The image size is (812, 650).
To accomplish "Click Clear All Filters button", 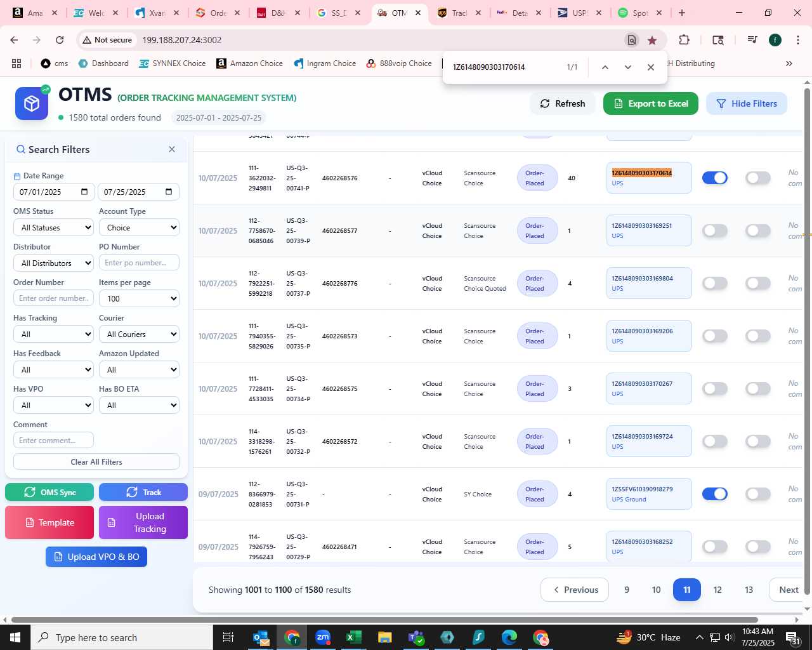I will (x=96, y=461).
